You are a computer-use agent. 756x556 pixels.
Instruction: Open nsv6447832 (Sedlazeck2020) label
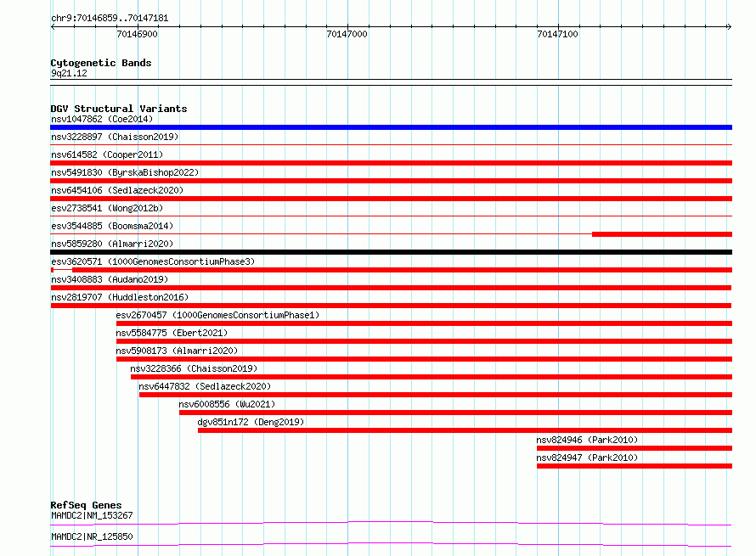pyautogui.click(x=205, y=386)
